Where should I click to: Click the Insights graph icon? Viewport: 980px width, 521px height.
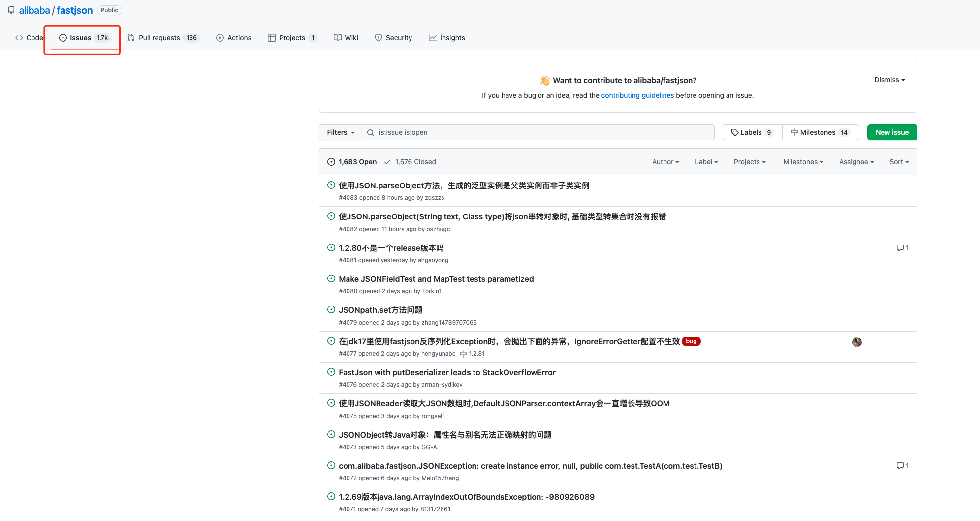coord(433,37)
